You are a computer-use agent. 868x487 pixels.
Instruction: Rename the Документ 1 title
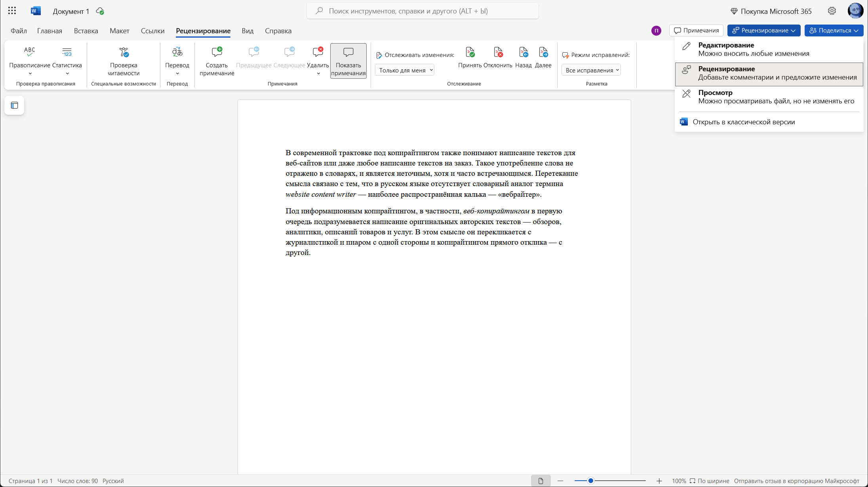(71, 11)
